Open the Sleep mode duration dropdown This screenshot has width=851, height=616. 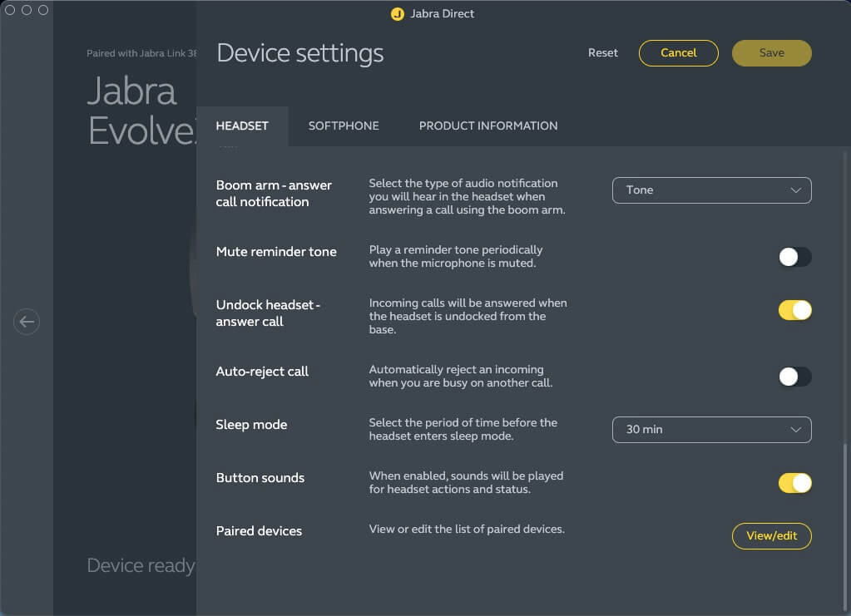tap(711, 430)
